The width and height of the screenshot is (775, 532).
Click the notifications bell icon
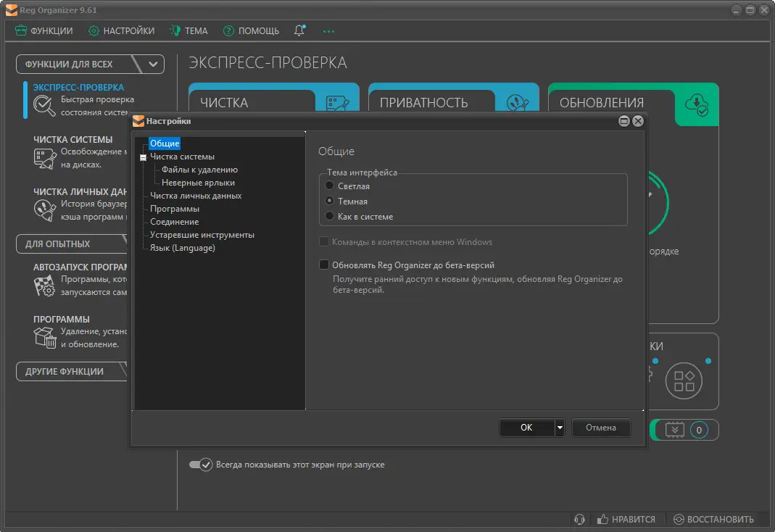(x=299, y=30)
